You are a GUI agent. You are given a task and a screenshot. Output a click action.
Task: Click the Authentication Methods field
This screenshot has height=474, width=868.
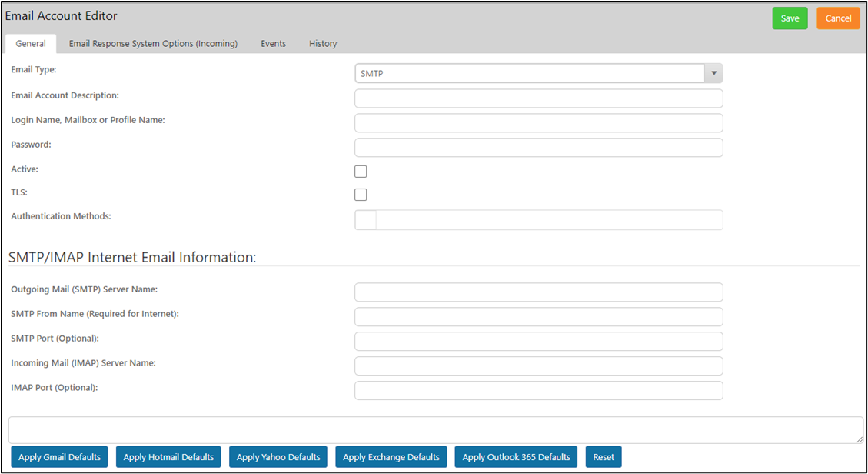click(x=539, y=220)
